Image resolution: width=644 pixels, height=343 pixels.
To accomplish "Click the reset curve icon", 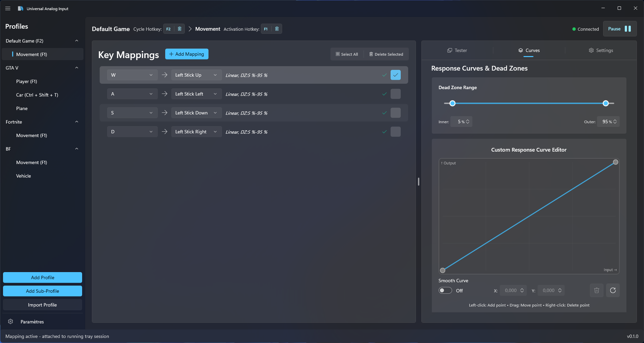I will coord(613,290).
